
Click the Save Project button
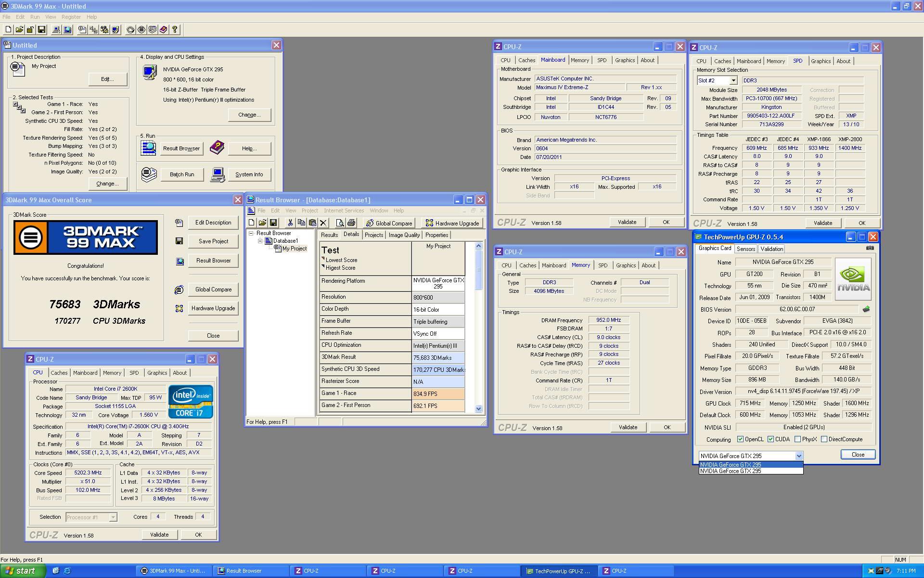[213, 241]
